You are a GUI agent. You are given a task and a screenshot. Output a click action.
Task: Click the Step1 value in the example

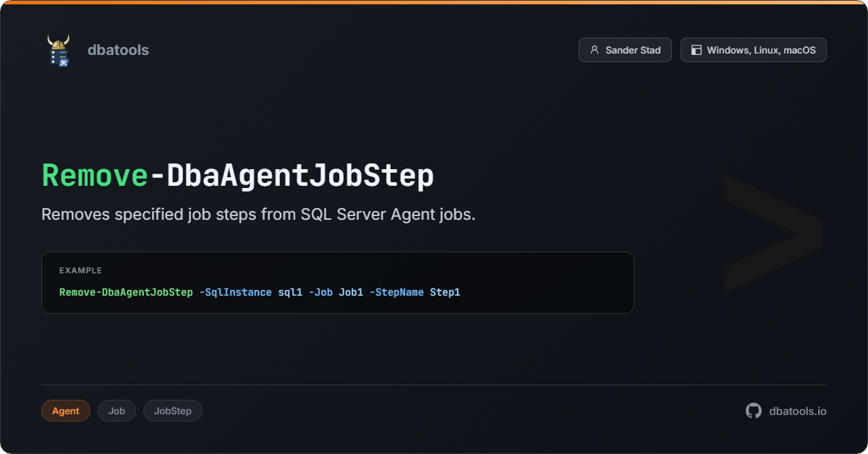(445, 292)
